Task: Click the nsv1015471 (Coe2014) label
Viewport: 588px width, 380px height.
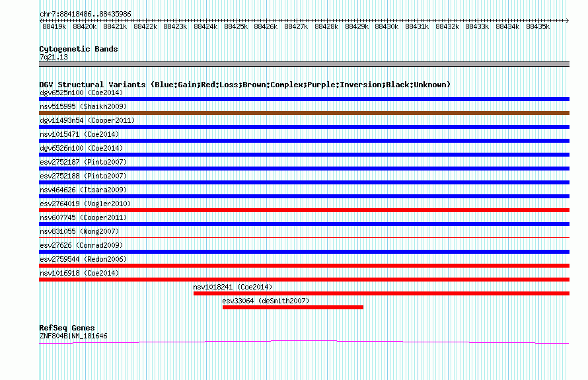Action: click(79, 134)
